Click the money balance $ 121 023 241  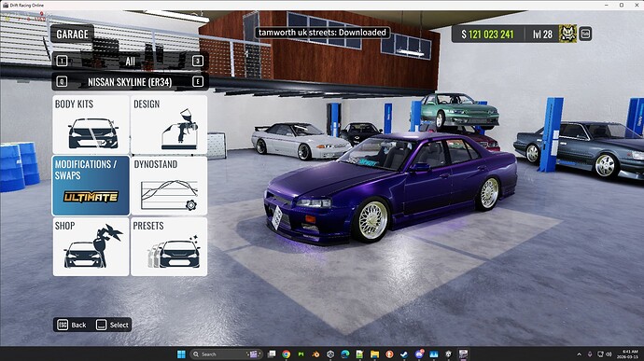[x=487, y=35]
